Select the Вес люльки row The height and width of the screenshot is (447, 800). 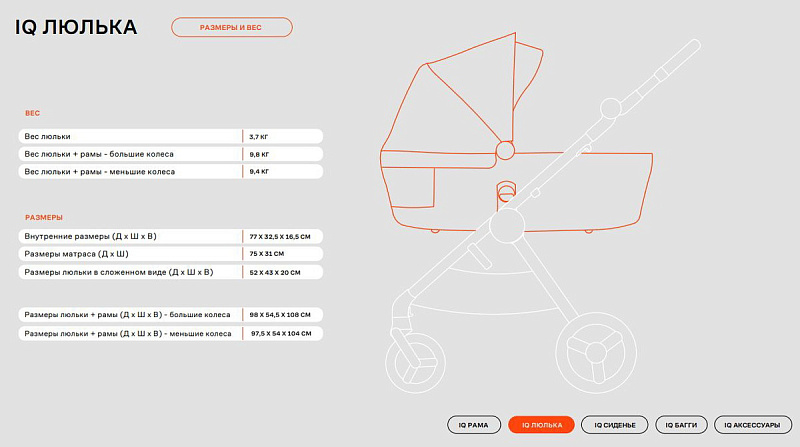click(130, 136)
